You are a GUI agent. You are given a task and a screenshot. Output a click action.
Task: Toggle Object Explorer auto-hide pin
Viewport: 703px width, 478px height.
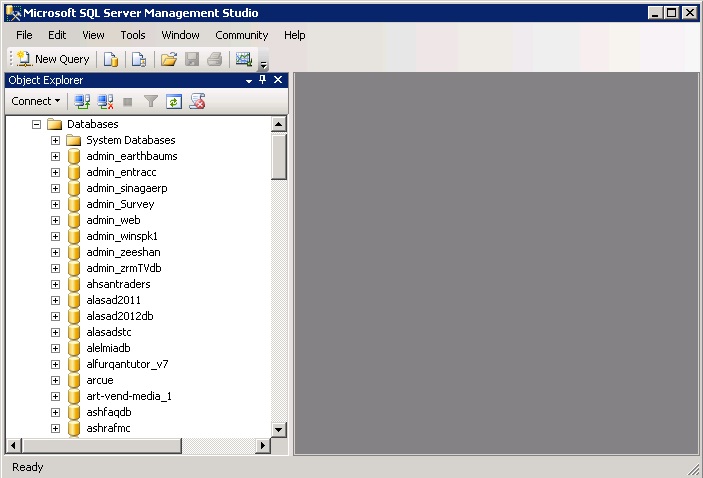pos(263,80)
